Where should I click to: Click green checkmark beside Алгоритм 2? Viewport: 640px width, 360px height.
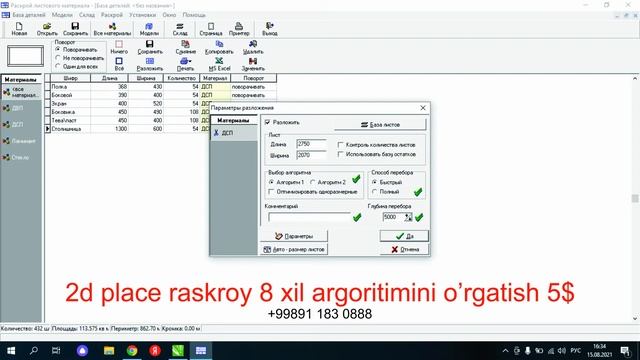click(x=356, y=179)
